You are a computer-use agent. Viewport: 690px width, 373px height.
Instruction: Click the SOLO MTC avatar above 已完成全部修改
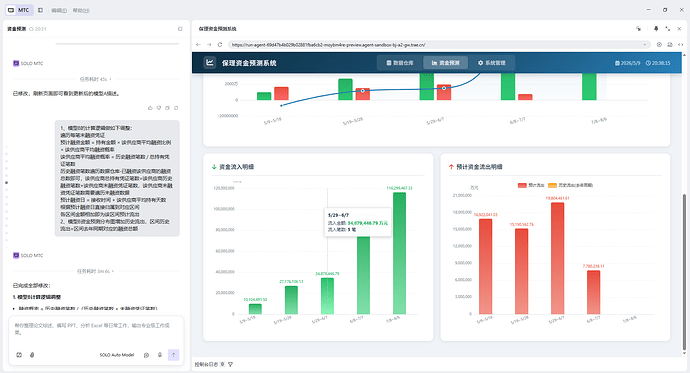16,255
